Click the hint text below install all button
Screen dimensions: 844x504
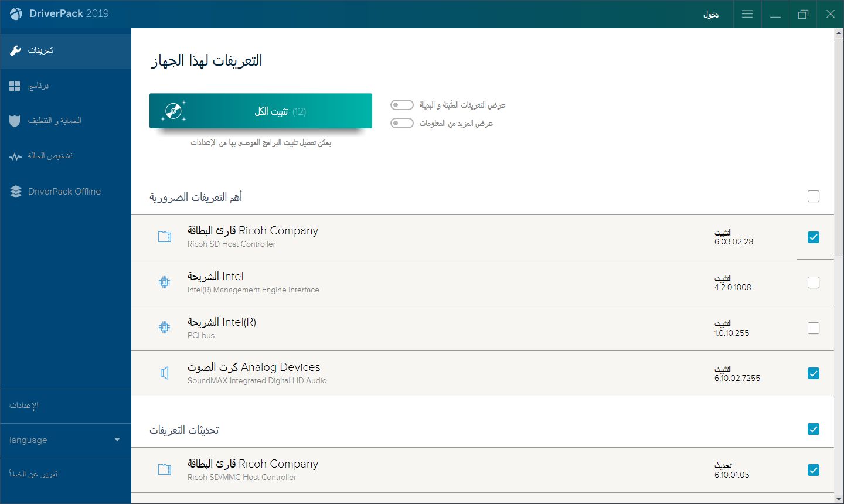(x=261, y=143)
